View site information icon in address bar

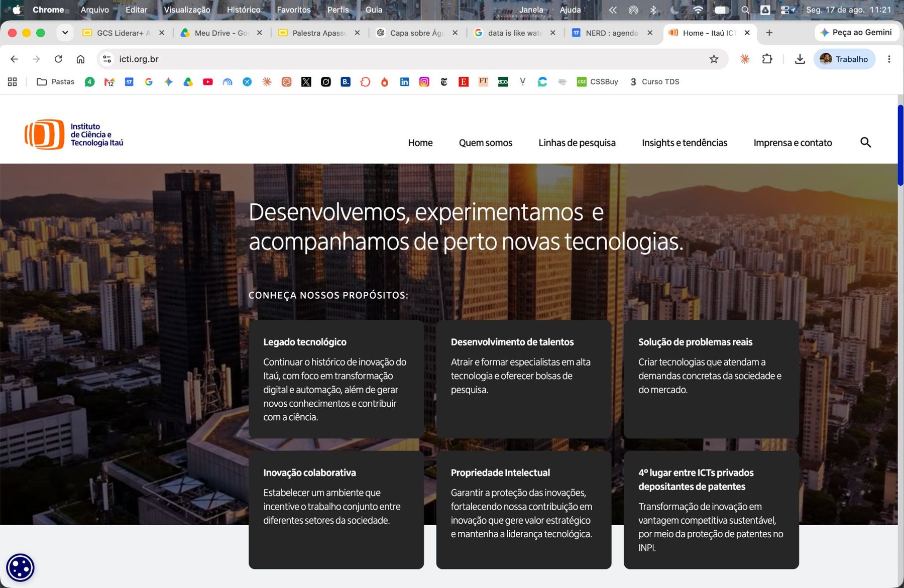[107, 59]
